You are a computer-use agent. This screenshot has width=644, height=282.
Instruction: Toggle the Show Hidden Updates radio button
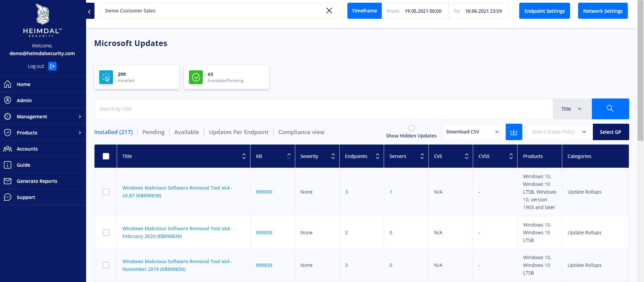[x=412, y=128]
